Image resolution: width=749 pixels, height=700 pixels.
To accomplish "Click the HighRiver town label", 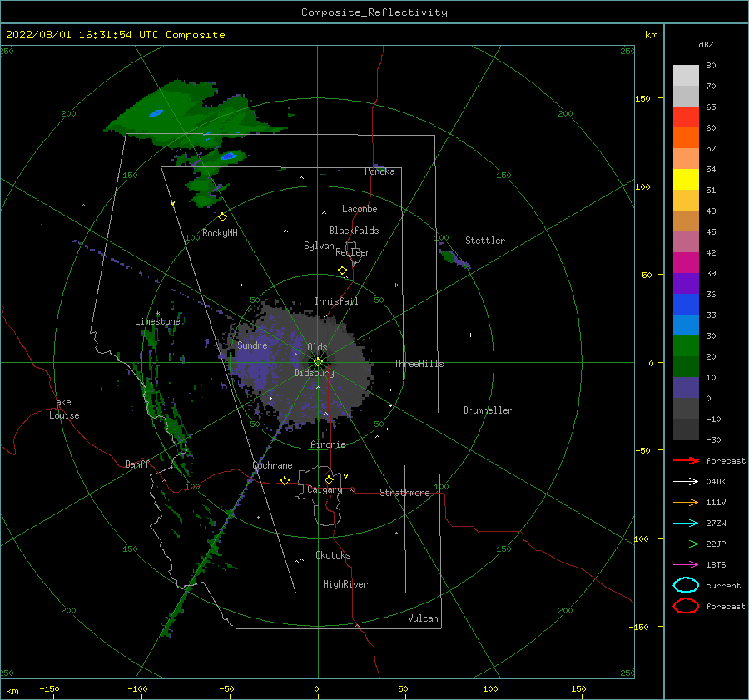I will click(345, 584).
